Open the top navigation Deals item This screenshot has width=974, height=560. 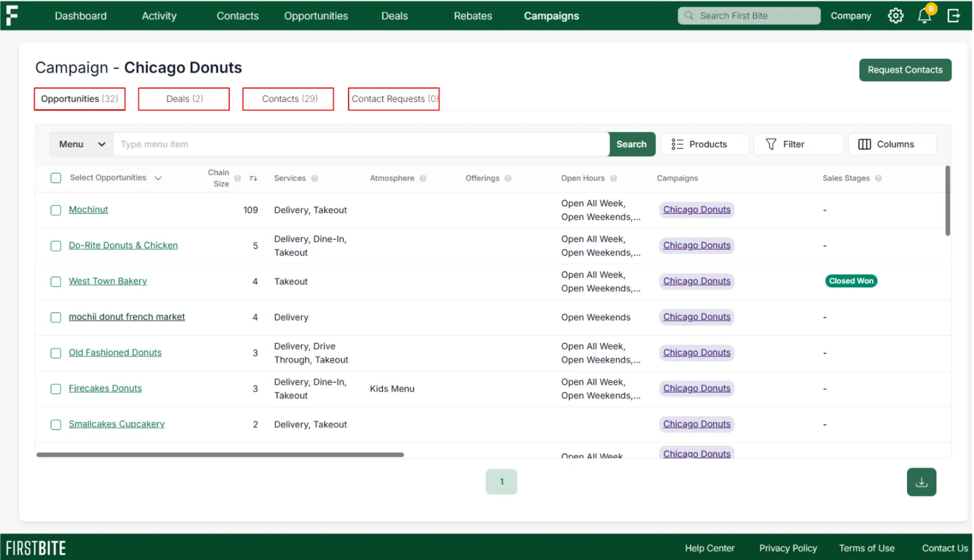pyautogui.click(x=395, y=16)
